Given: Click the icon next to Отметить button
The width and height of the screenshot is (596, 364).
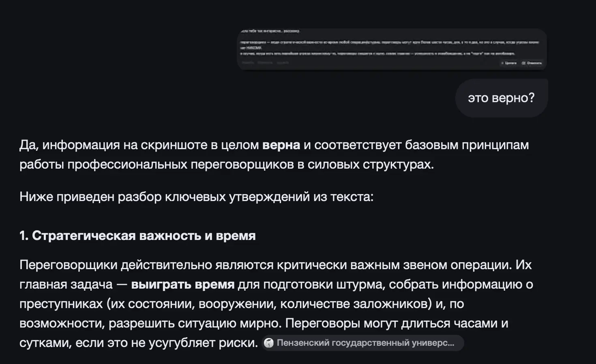Looking at the screenshot, I should point(523,63).
